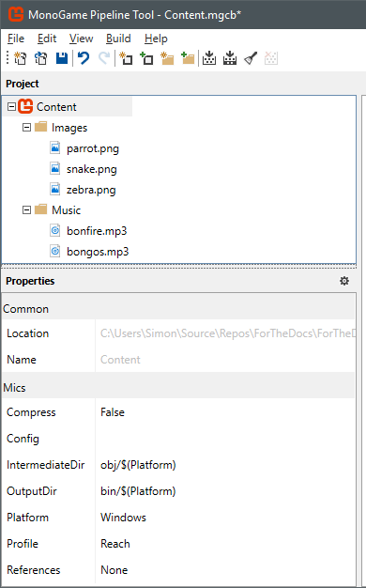The width and height of the screenshot is (366, 588).
Task: Click the Music folder icon
Action: (41, 209)
